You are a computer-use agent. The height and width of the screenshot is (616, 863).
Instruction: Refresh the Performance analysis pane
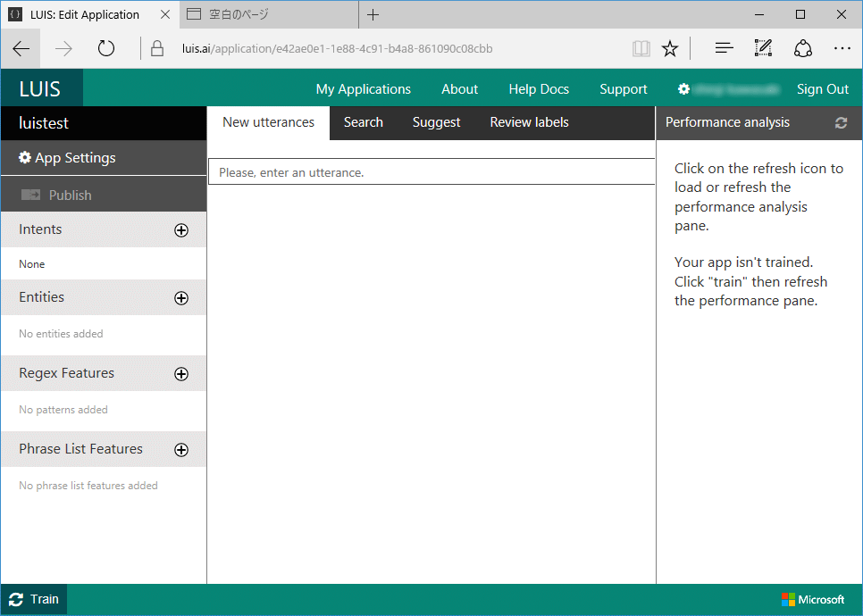pyautogui.click(x=841, y=123)
